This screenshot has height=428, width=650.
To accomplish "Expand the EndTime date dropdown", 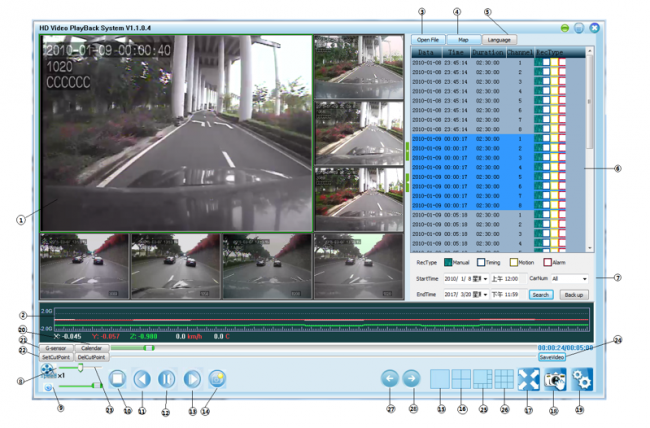I will pos(487,295).
